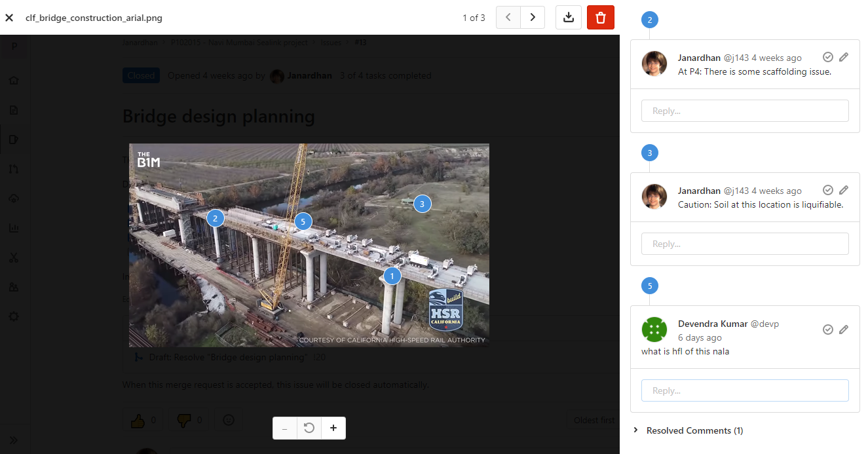Select pin 2 on the bridge image
Screen dimensions: 868x454
pos(216,218)
